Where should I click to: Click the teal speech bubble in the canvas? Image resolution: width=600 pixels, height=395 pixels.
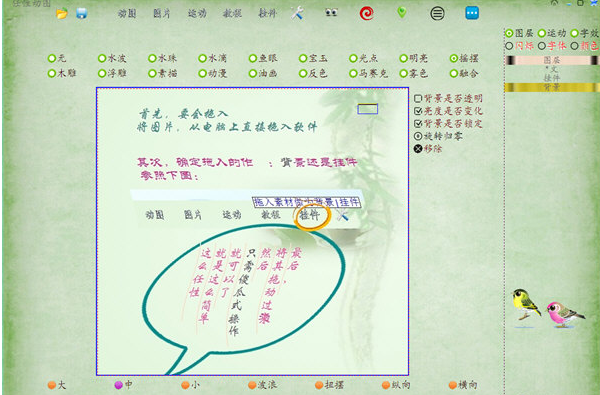click(x=243, y=300)
